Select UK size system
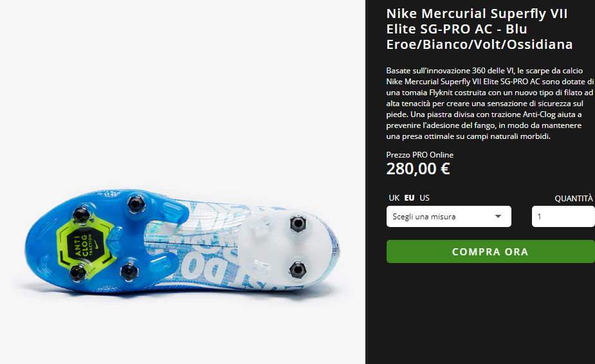Viewport: 595px width, 364px height. pos(394,197)
